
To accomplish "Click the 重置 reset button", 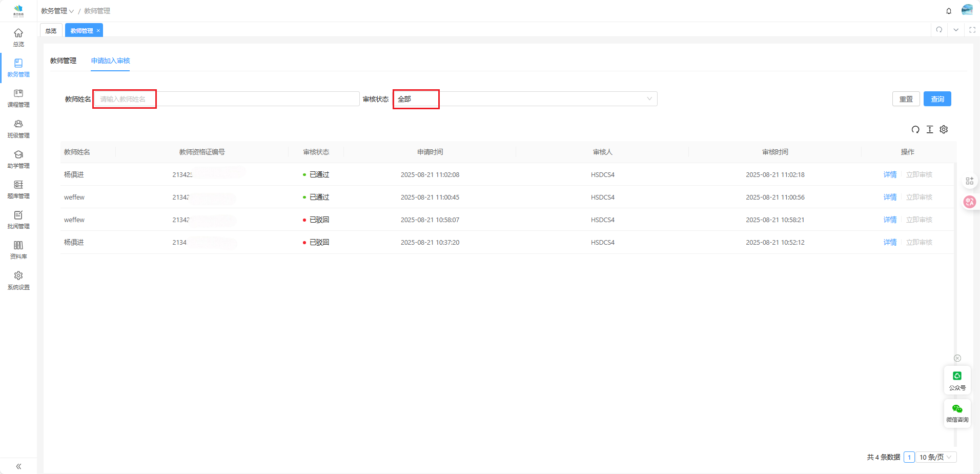I will click(906, 99).
